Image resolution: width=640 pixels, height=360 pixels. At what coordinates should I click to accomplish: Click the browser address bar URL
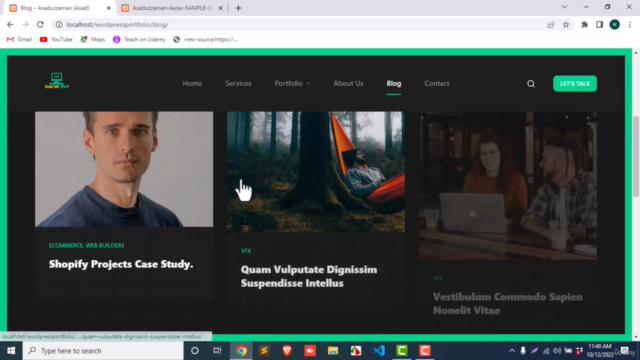pyautogui.click(x=118, y=24)
